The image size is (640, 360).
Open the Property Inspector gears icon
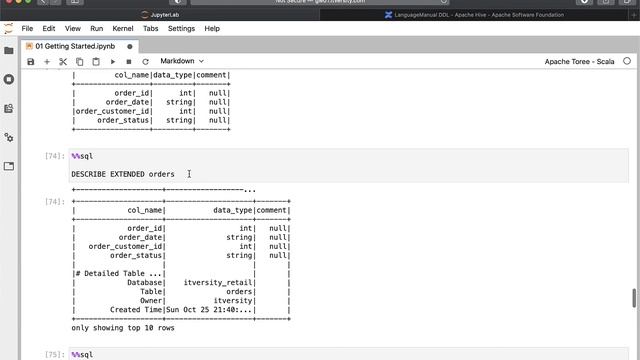9,138
